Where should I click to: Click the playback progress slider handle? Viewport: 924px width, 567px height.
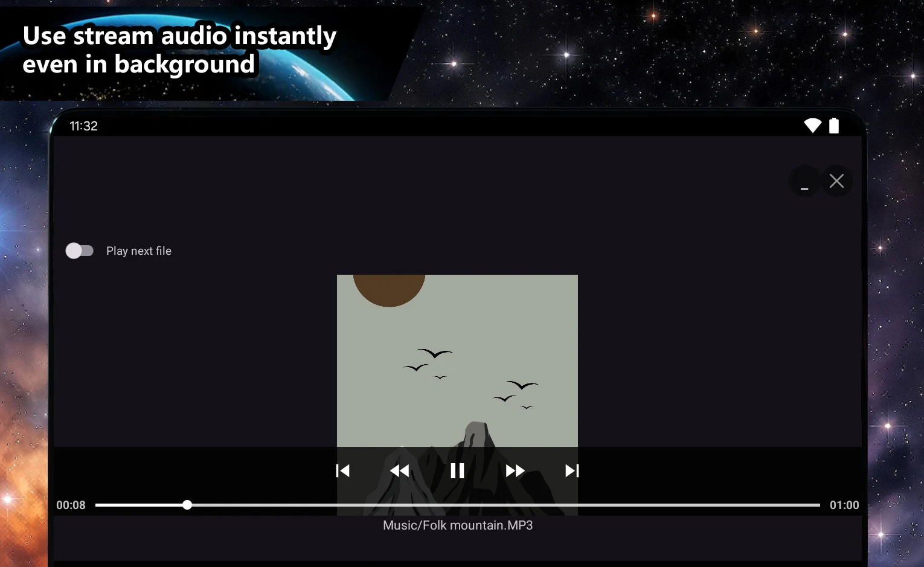[187, 505]
